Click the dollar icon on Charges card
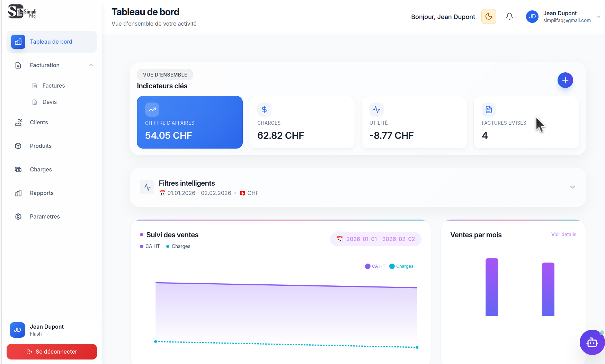Screen dimensions: 605x364 [x=264, y=109]
